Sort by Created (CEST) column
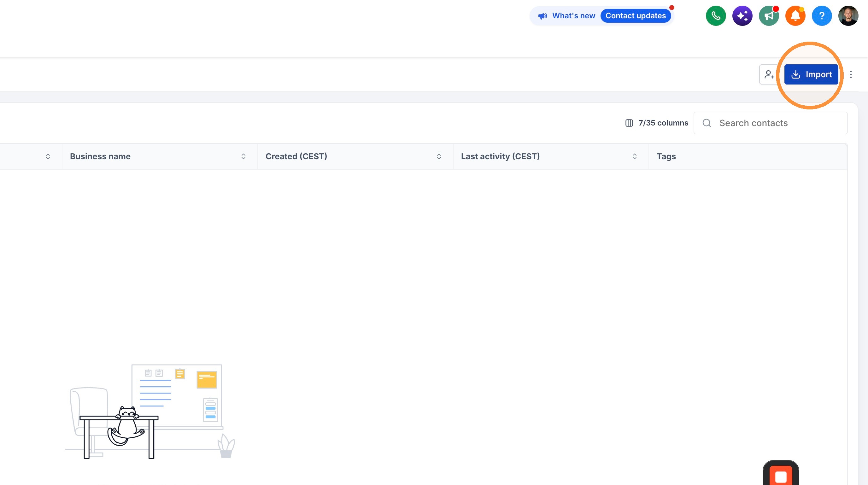868x485 pixels. (439, 156)
